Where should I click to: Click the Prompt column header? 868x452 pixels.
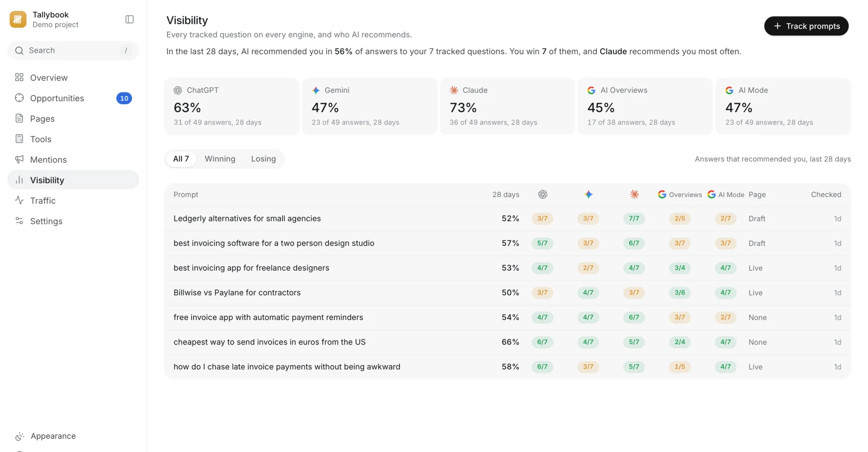pyautogui.click(x=186, y=195)
